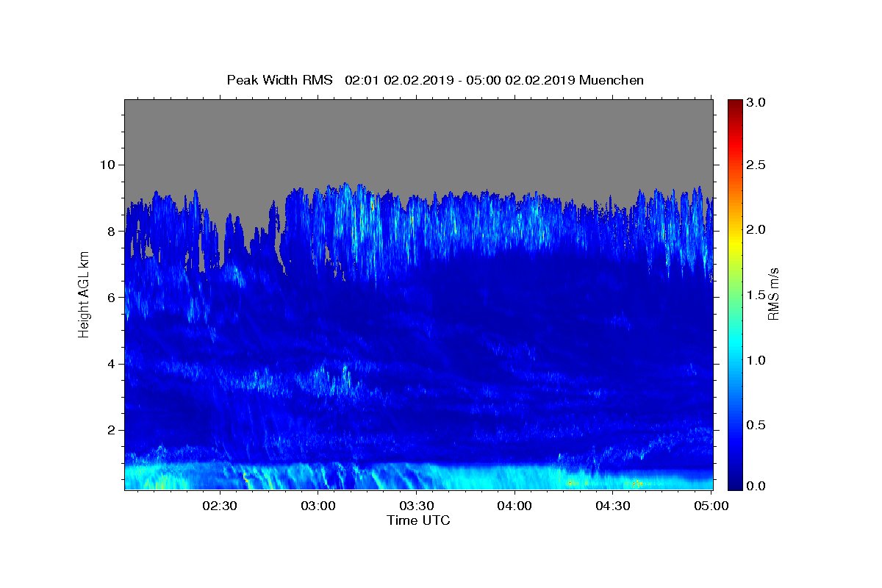Click the "RMS m/s" colorbar label

tap(772, 294)
